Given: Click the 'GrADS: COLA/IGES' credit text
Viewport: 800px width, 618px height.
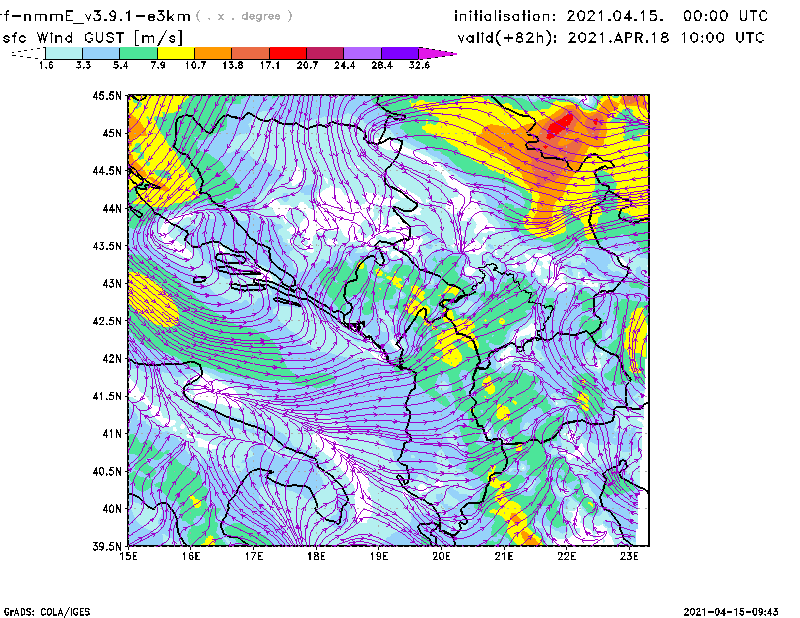Looking at the screenshot, I should [x=47, y=612].
